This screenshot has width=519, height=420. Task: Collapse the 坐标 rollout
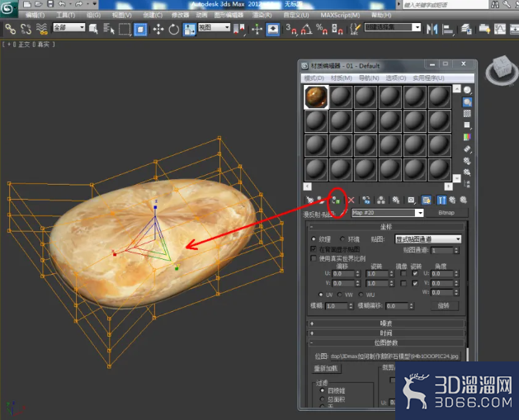click(386, 227)
